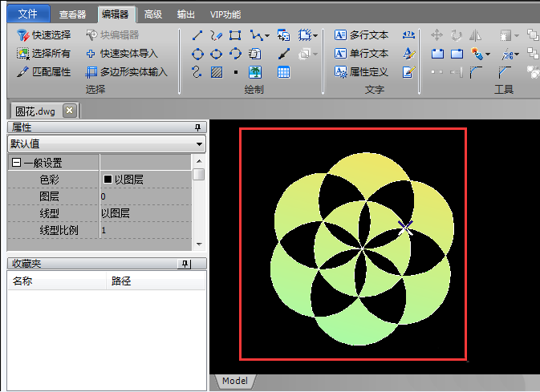Click the rotate tool icon
The image size is (540, 392).
click(x=457, y=35)
